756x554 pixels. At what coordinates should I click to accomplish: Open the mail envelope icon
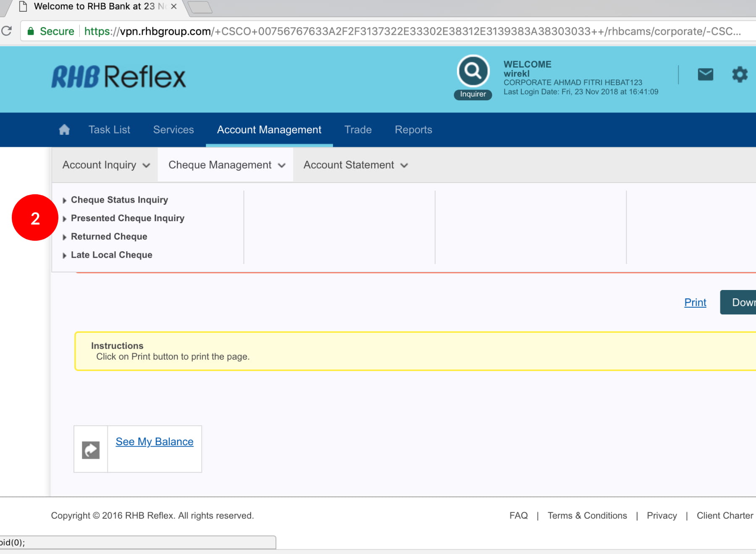pyautogui.click(x=705, y=75)
